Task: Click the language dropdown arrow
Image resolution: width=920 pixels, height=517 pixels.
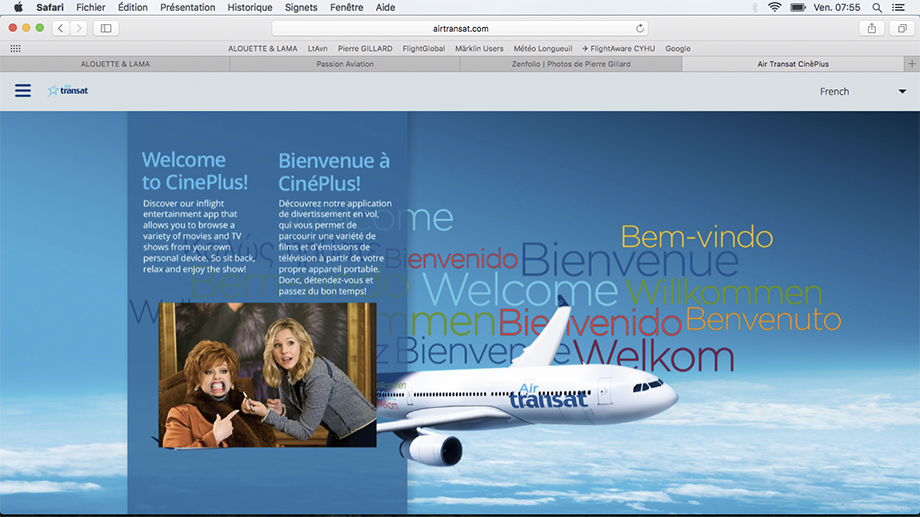Action: tap(902, 92)
